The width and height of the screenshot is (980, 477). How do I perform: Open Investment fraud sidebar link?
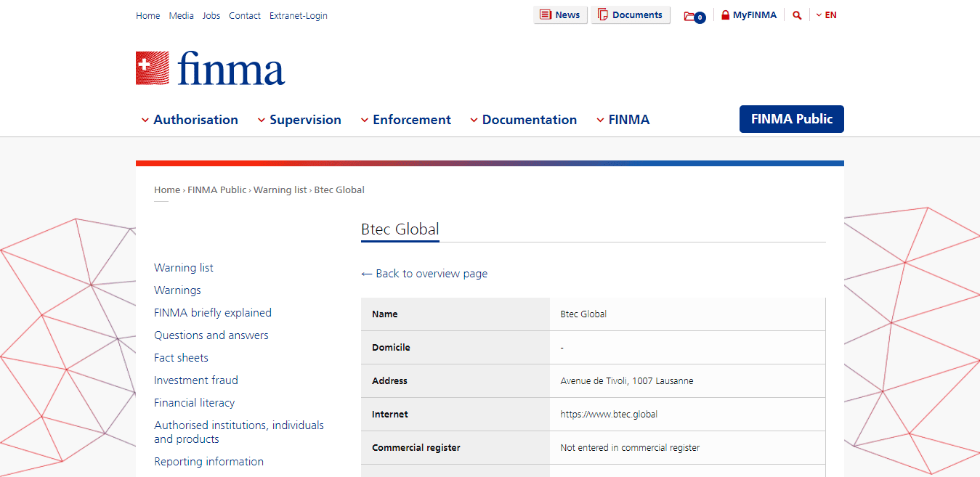196,380
